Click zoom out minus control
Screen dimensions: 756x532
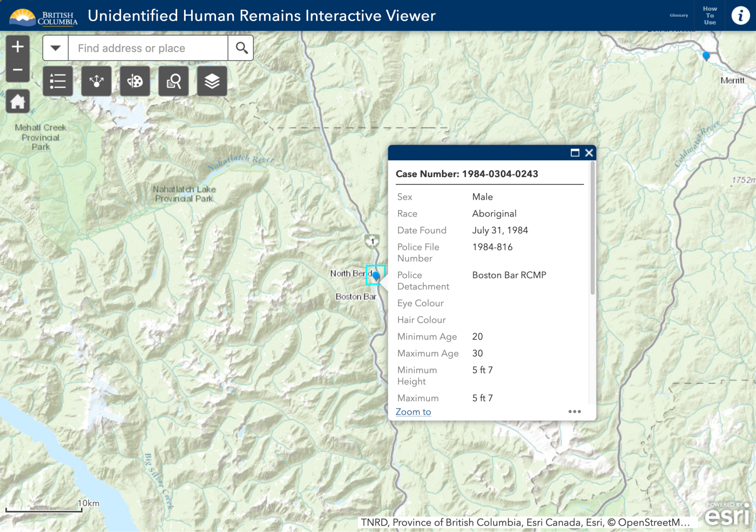coord(18,70)
